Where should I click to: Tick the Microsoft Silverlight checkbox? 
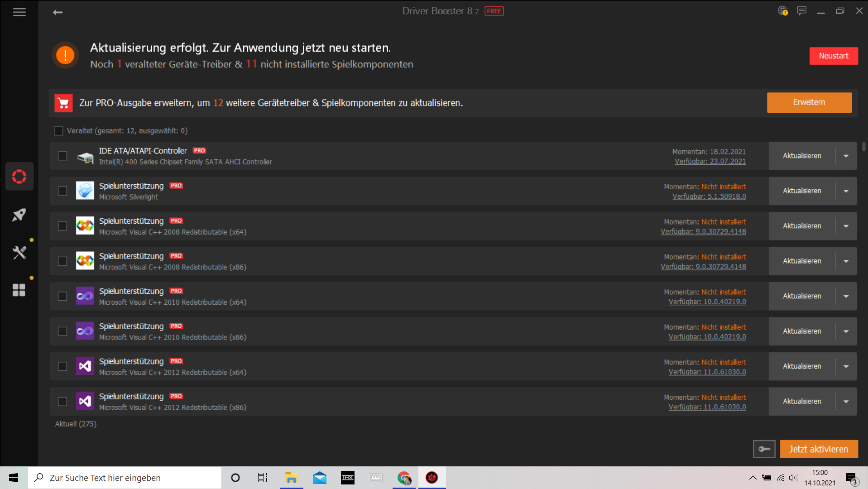click(62, 191)
